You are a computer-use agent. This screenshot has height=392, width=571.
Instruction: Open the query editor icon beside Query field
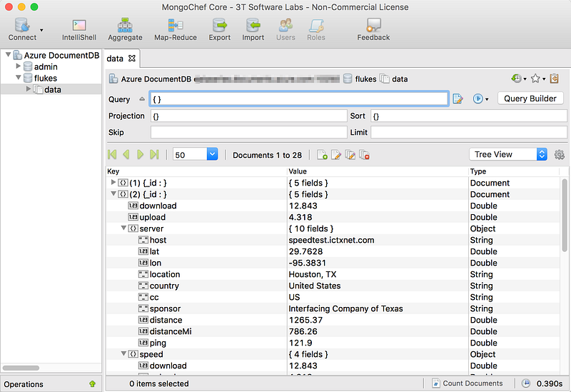tap(458, 99)
